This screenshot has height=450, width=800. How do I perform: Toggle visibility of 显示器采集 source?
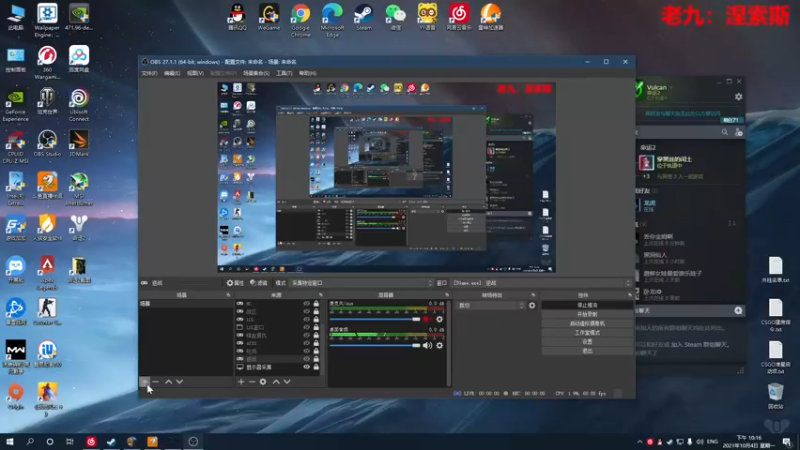(307, 367)
